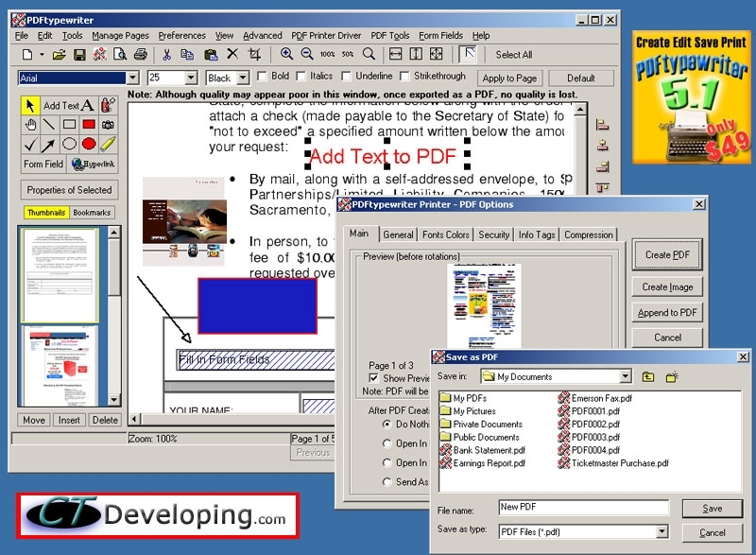The width and height of the screenshot is (756, 555).
Task: Select the filled red ellipse tool
Action: tap(89, 144)
